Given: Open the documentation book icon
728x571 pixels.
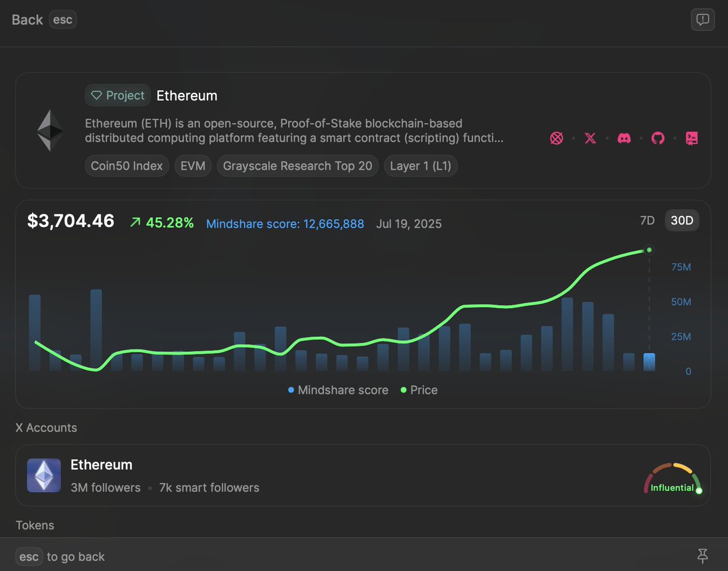Looking at the screenshot, I should coord(692,138).
